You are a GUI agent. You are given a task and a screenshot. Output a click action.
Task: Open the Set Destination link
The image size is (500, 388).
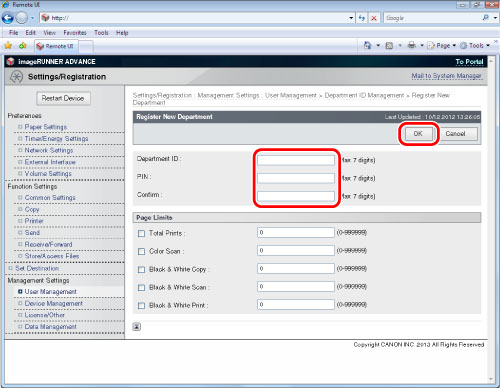click(x=37, y=268)
